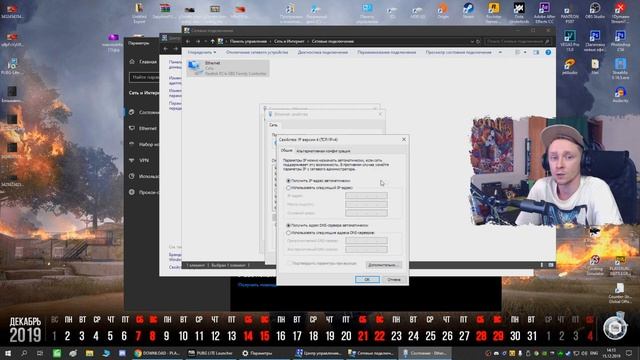Open the view options dropdown arrow
The height and width of the screenshot is (360, 640).
(x=525, y=52)
